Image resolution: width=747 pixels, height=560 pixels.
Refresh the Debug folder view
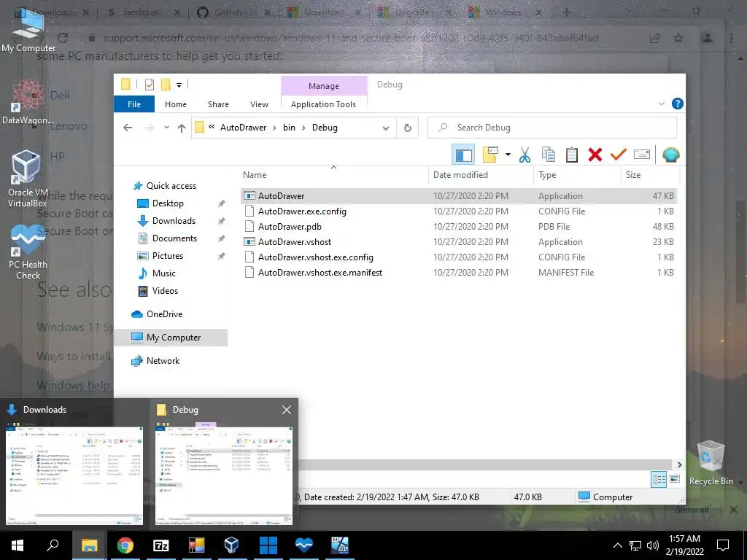click(407, 128)
